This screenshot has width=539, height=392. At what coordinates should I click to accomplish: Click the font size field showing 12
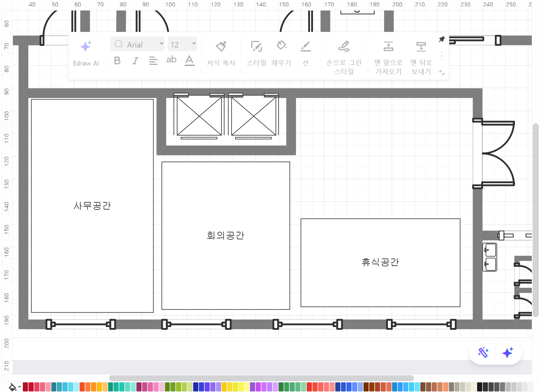tap(182, 44)
